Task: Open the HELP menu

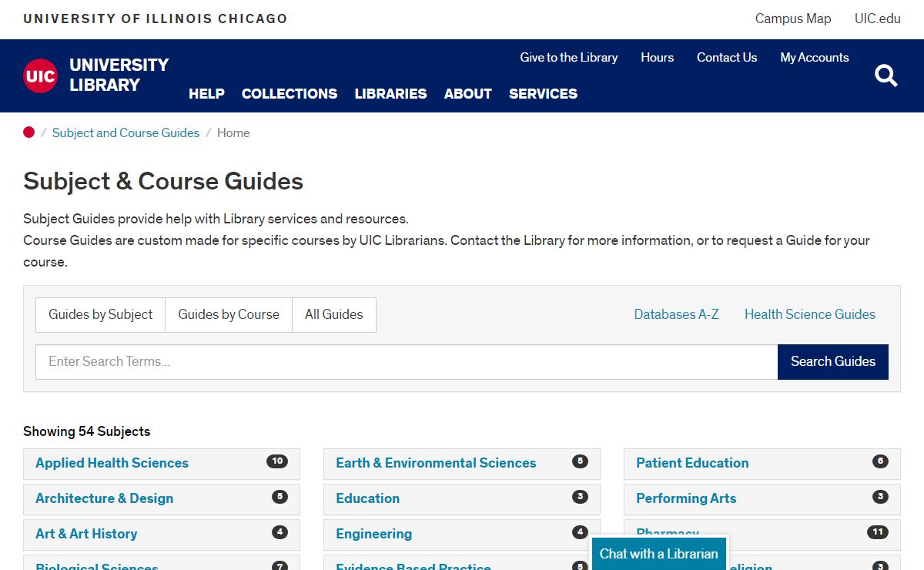Action: tap(206, 94)
